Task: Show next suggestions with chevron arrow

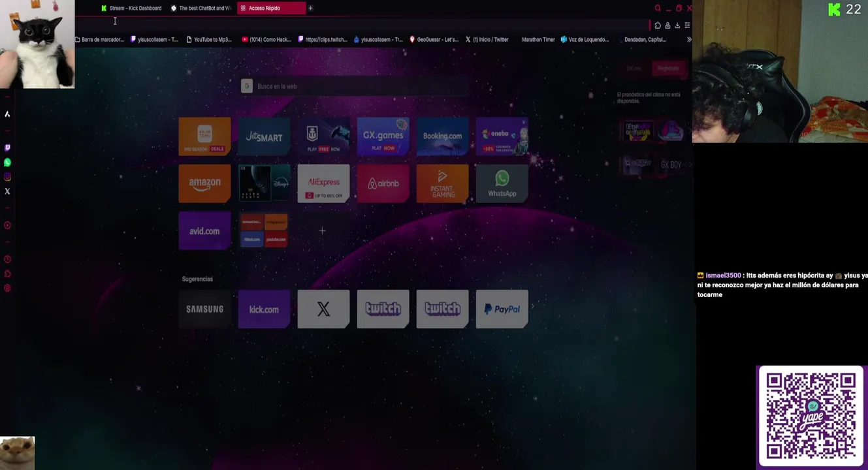Action: point(533,306)
